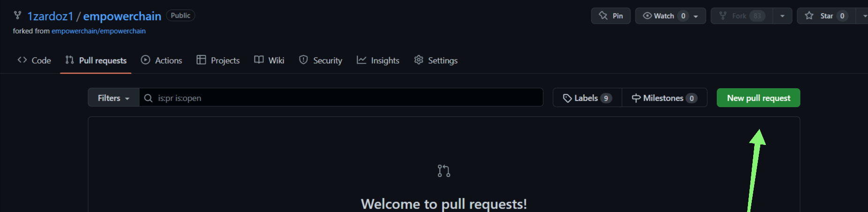Click the tag icon next to Labels

coord(567,98)
